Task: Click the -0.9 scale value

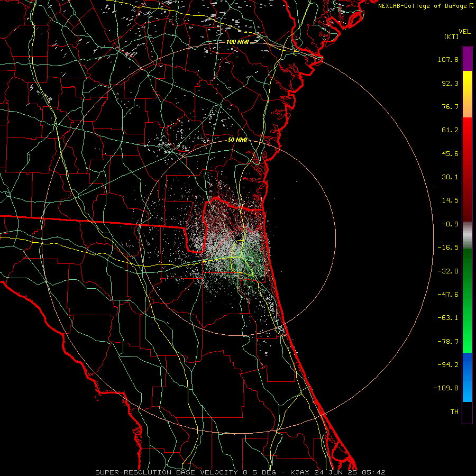Action: pyautogui.click(x=450, y=224)
